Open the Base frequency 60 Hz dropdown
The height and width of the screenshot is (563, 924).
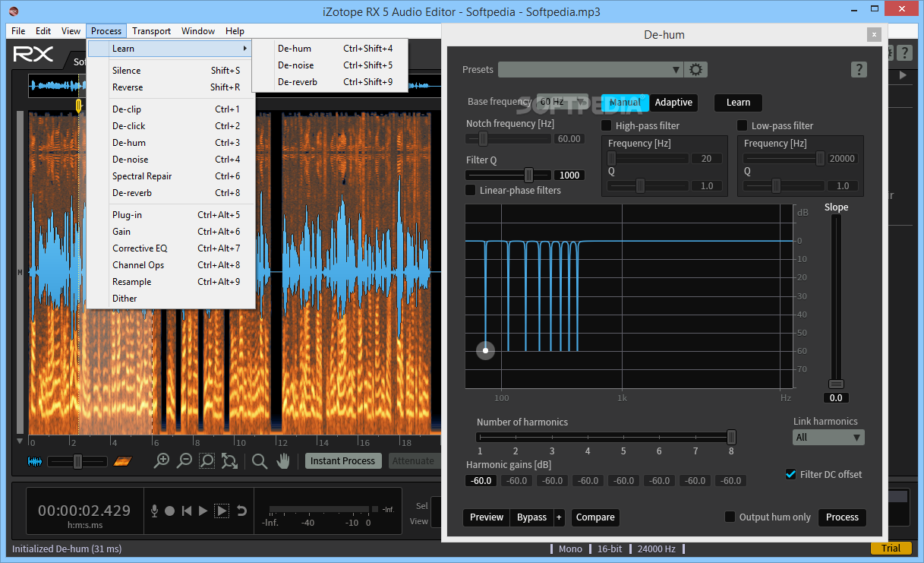coord(563,101)
